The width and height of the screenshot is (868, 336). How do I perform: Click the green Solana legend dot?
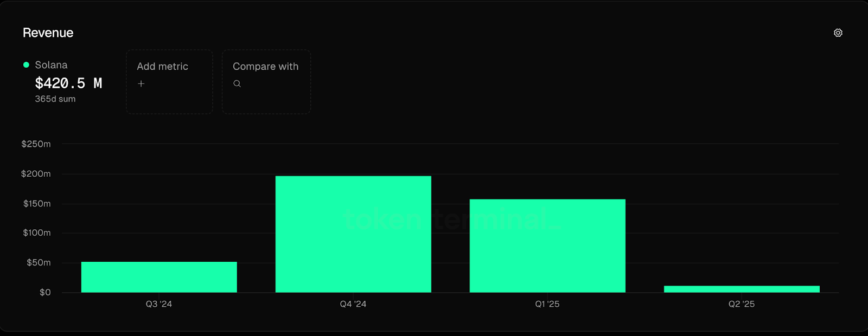[26, 65]
